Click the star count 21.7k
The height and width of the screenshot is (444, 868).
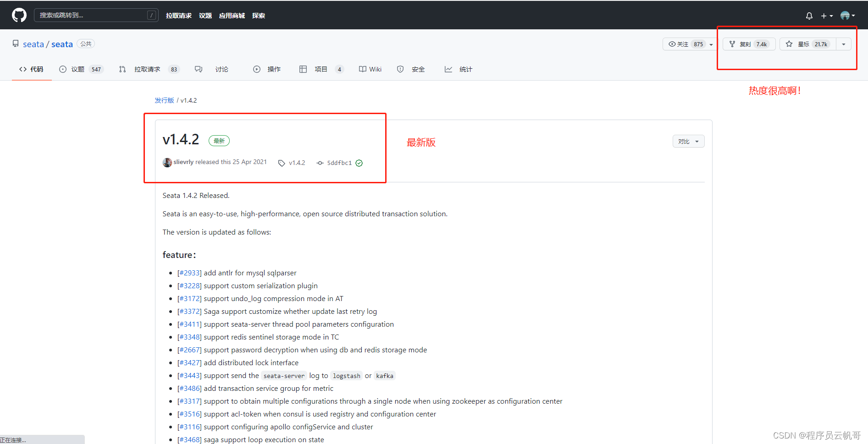(821, 44)
